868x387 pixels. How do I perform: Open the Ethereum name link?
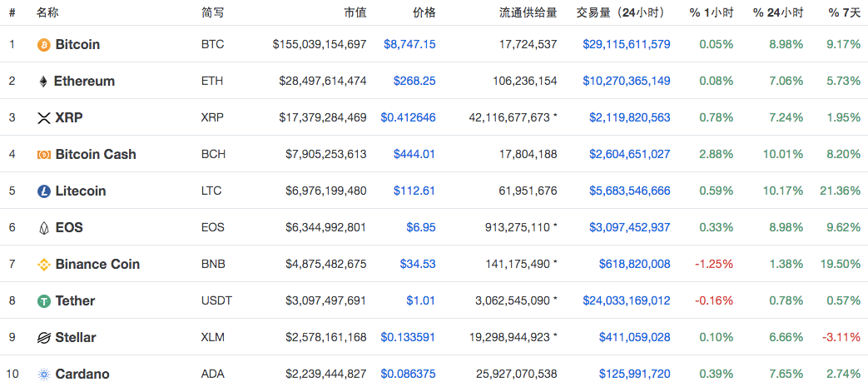tap(84, 81)
